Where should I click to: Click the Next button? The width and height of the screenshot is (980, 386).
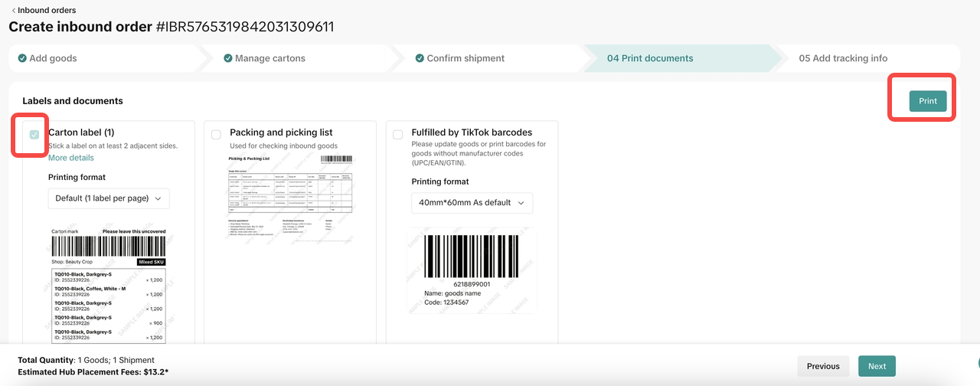click(x=877, y=366)
